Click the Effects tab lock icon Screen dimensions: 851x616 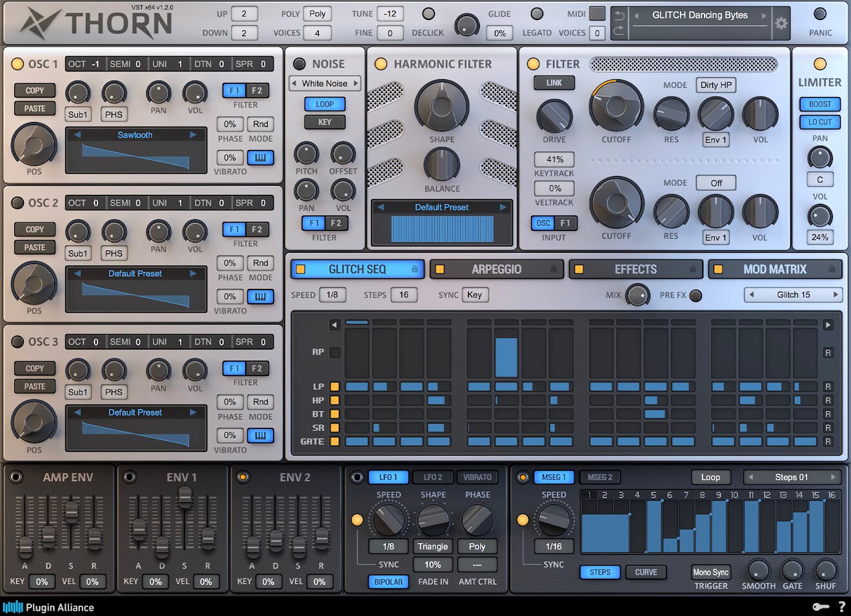coord(693,269)
